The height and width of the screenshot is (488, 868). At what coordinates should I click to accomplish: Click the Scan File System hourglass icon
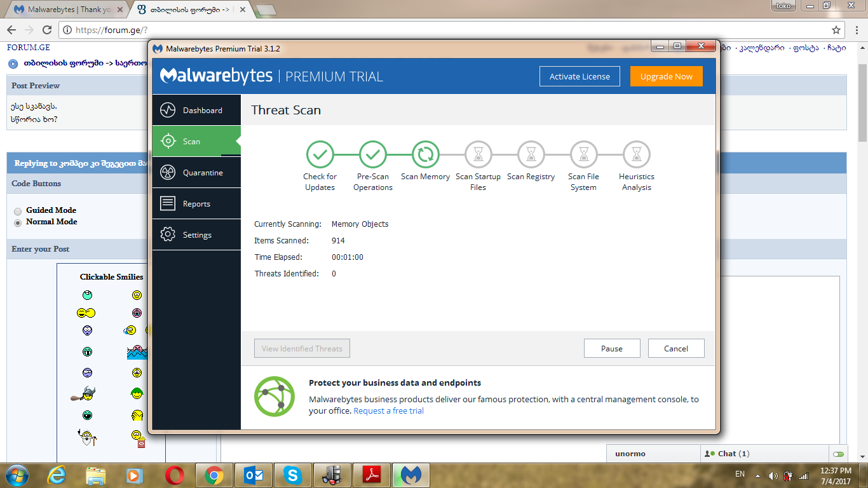(x=583, y=154)
